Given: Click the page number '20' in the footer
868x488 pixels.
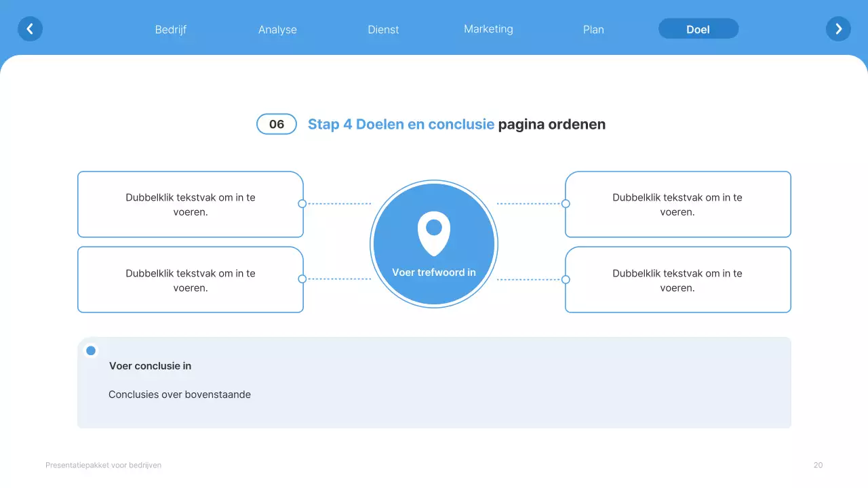Looking at the screenshot, I should (x=818, y=465).
